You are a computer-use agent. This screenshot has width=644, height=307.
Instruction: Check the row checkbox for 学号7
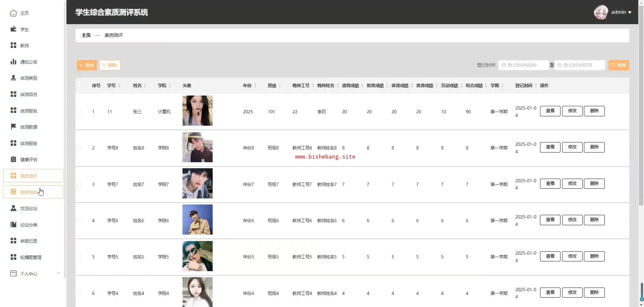point(79,184)
